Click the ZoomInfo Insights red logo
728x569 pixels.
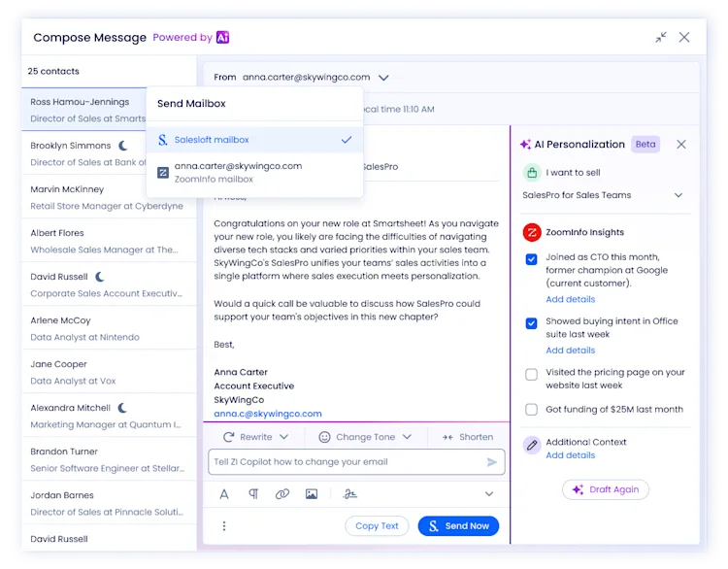pyautogui.click(x=532, y=232)
